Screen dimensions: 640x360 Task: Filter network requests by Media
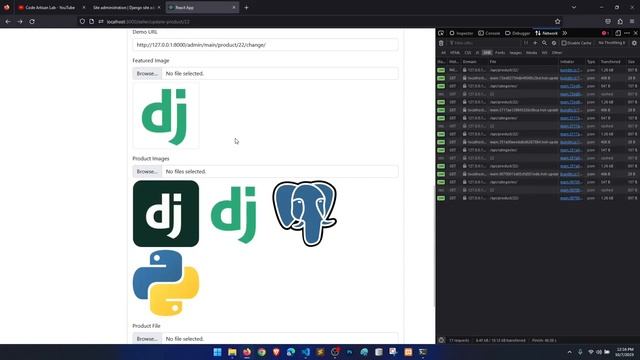click(531, 53)
